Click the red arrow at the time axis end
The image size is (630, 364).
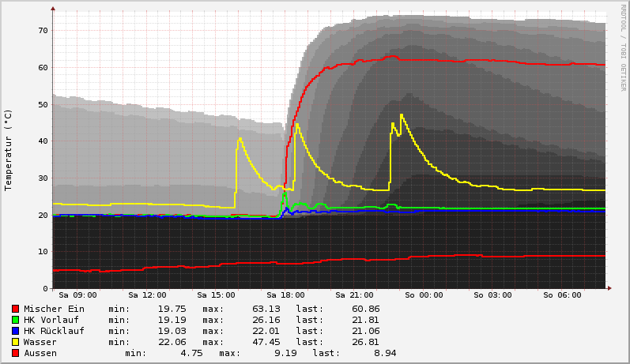(x=609, y=288)
